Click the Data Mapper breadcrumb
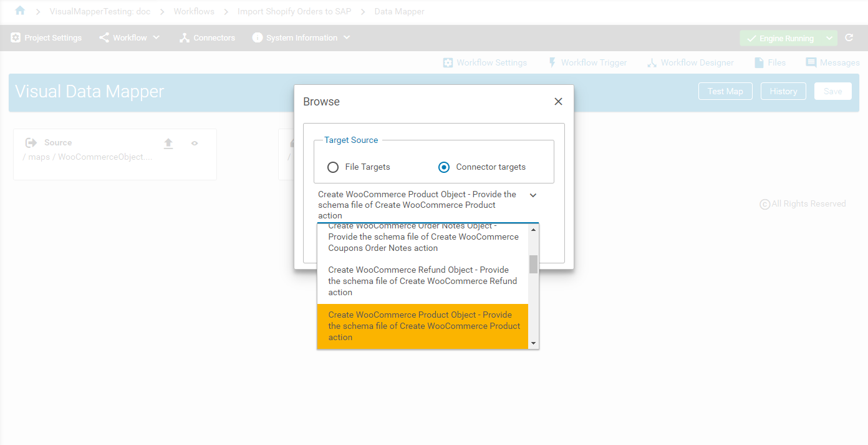The height and width of the screenshot is (445, 868). click(400, 11)
